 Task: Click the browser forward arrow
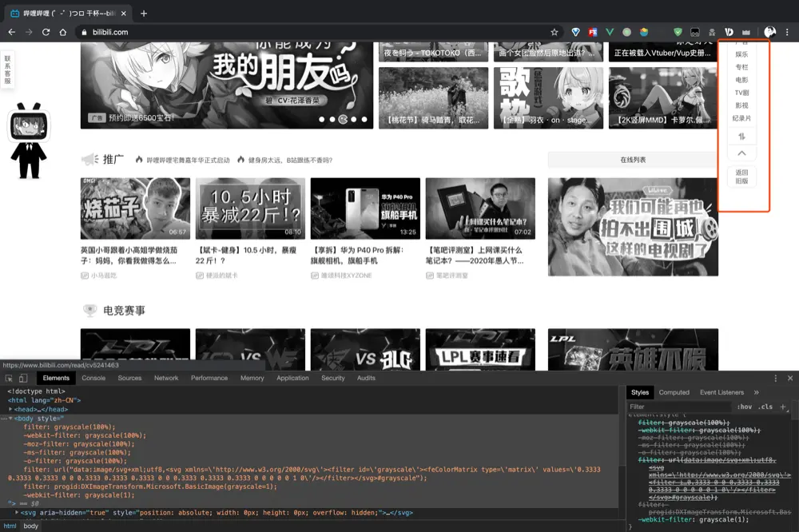(29, 32)
